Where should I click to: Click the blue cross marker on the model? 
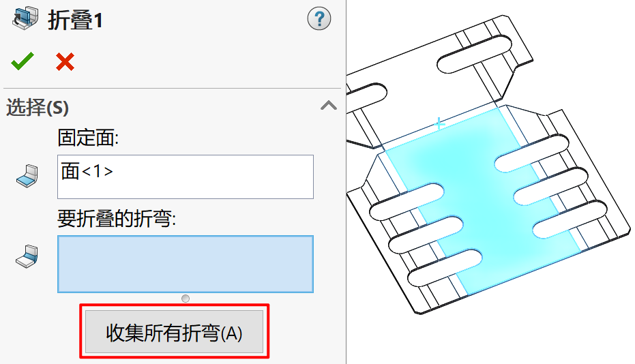439,123
